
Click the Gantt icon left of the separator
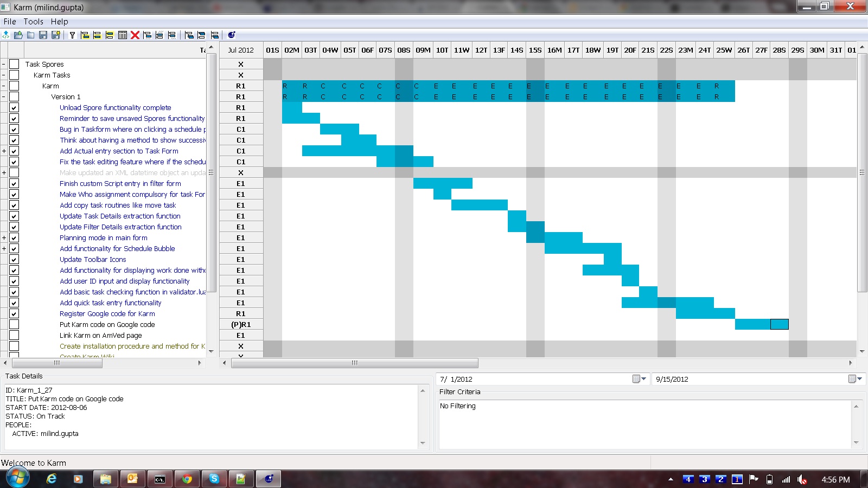[x=172, y=35]
